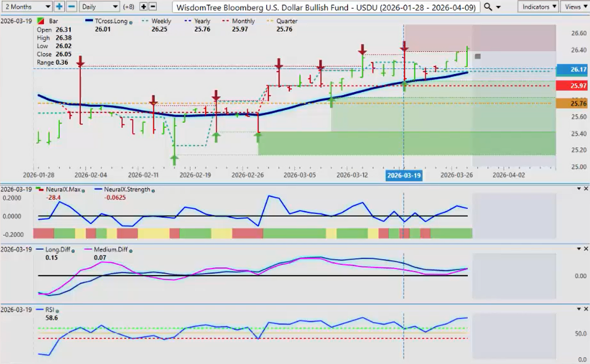590x364 pixels.
Task: Click the black plus button beside (+8)
Action: coord(144,7)
